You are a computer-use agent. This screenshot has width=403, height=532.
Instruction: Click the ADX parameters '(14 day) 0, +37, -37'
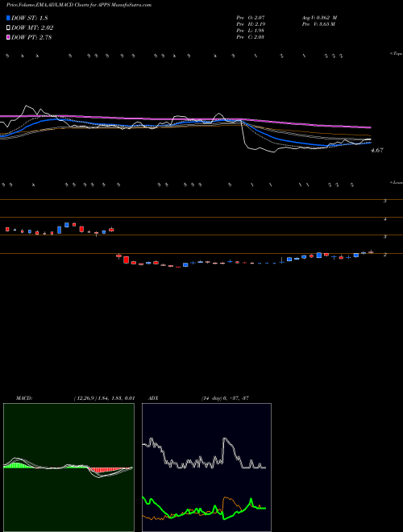tap(225, 398)
